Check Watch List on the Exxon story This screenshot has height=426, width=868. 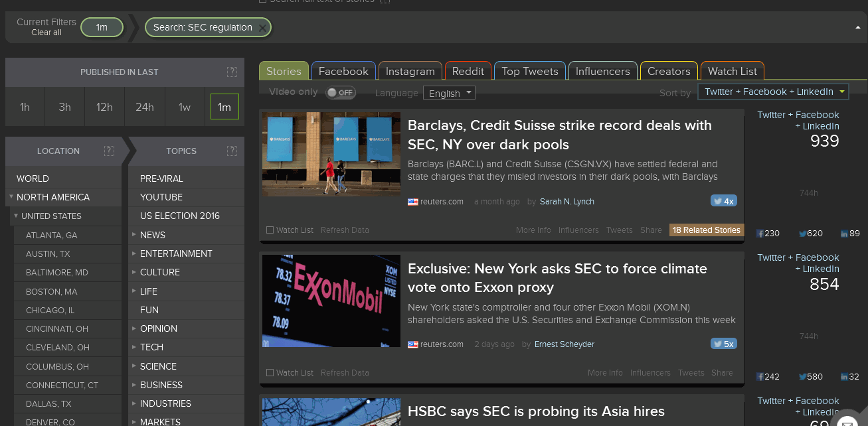pos(270,372)
